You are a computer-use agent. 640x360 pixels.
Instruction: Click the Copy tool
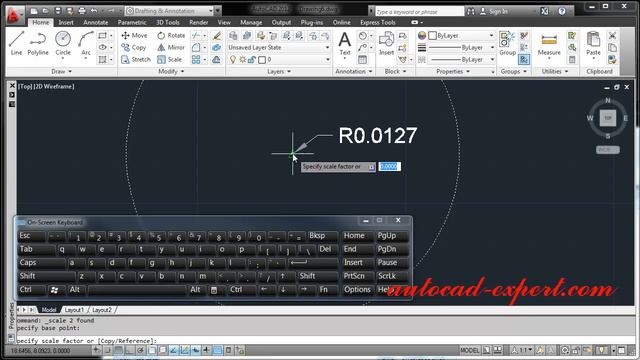pyautogui.click(x=134, y=47)
